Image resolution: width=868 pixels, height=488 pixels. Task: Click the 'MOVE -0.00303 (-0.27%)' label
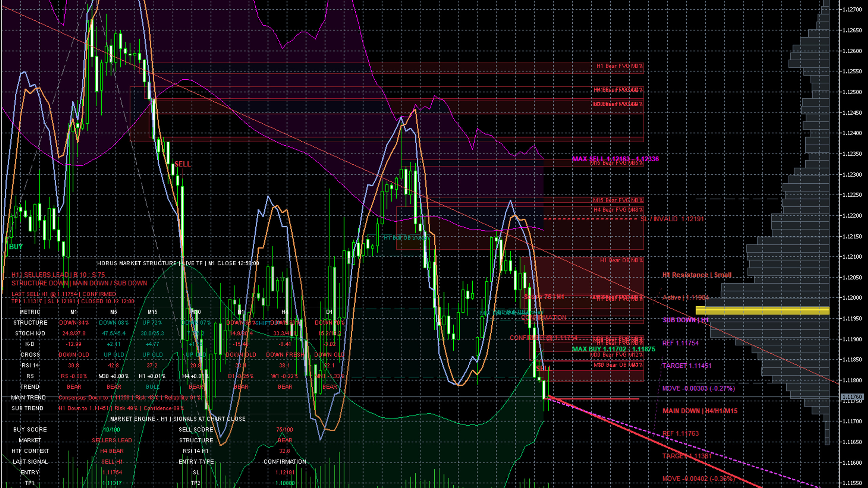(x=698, y=388)
